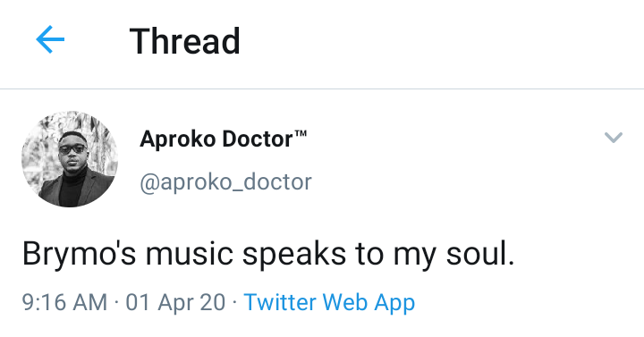
Task: Open the Twitter Web App source link
Action: 329,302
